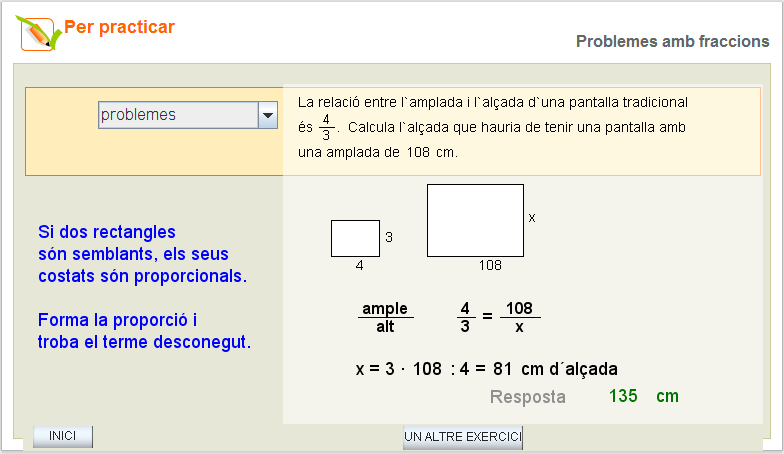Click the hint 'Forma la proporció i troba'
Image resolution: width=784 pixels, height=454 pixels.
(144, 331)
